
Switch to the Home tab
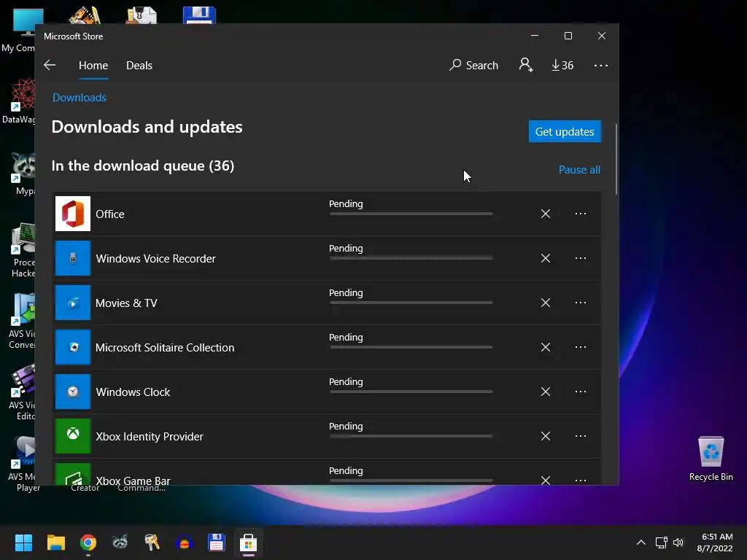click(93, 66)
